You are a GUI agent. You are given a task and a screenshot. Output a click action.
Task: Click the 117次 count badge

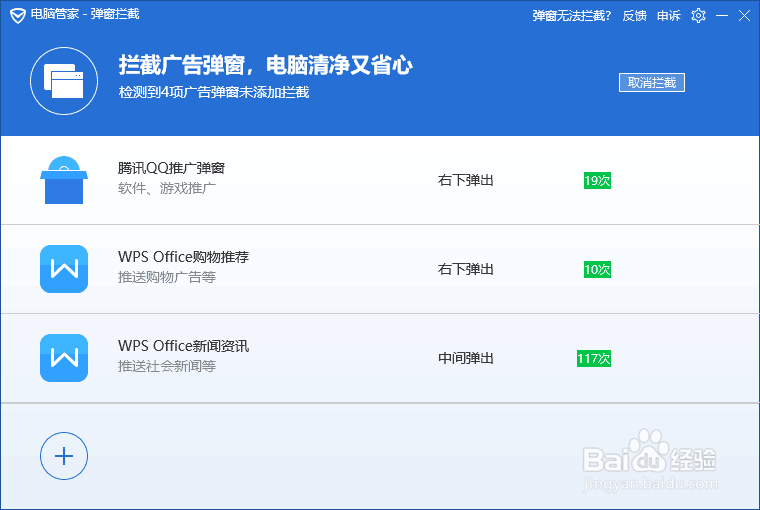click(x=594, y=358)
